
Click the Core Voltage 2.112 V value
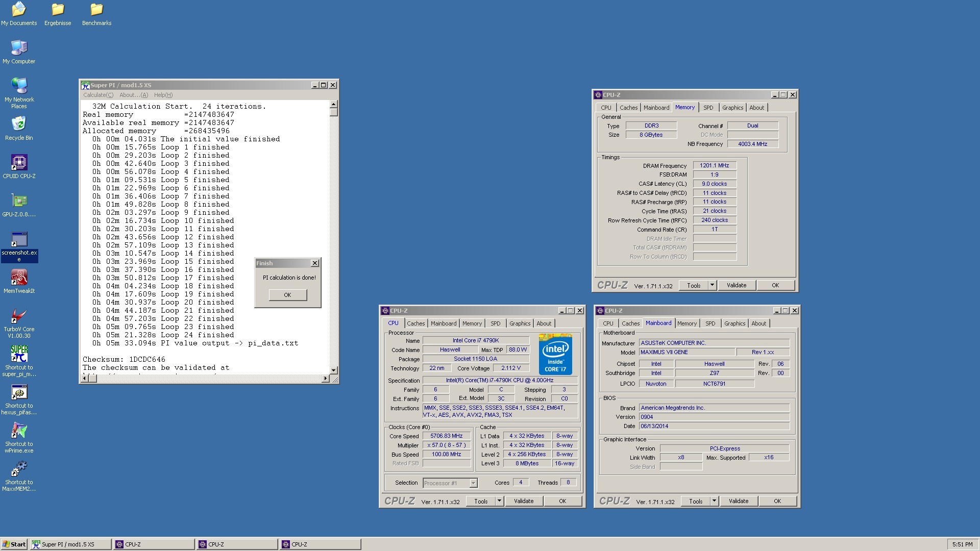pyautogui.click(x=511, y=368)
